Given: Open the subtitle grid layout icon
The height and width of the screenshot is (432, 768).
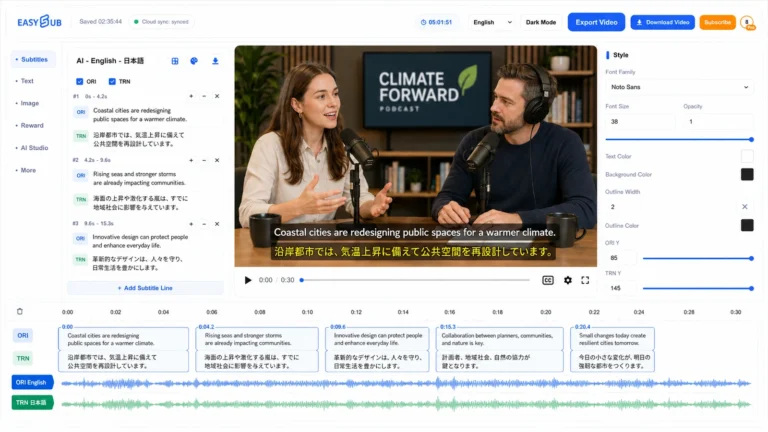Looking at the screenshot, I should point(175,61).
